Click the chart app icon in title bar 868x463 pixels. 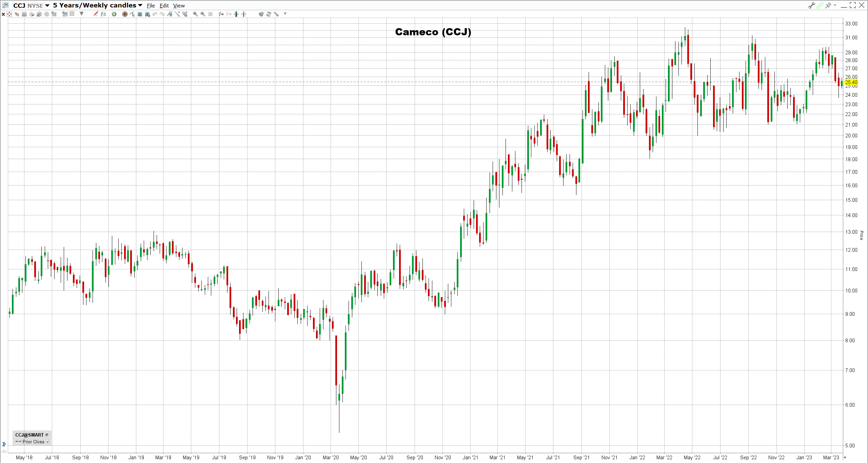pyautogui.click(x=5, y=5)
